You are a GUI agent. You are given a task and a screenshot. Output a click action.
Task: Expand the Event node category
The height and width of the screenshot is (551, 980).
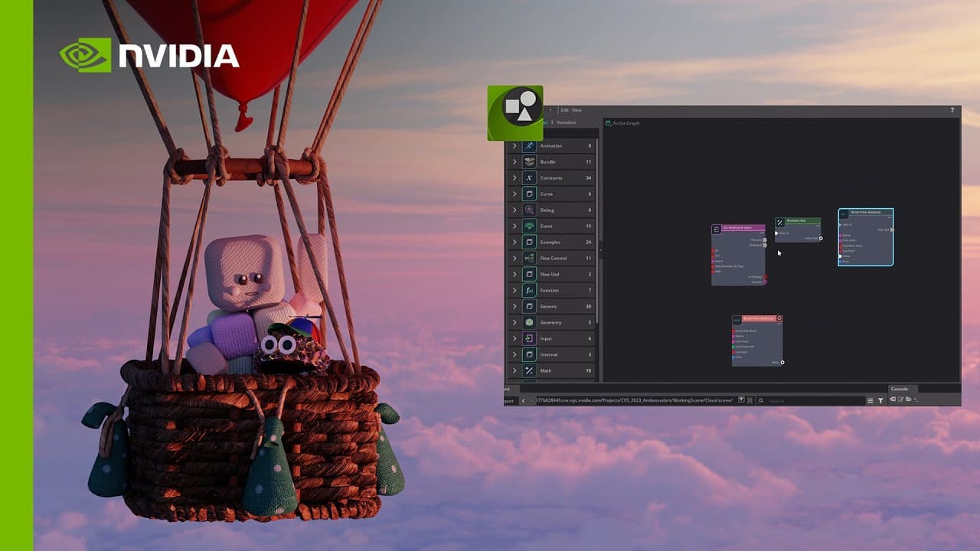coord(514,226)
